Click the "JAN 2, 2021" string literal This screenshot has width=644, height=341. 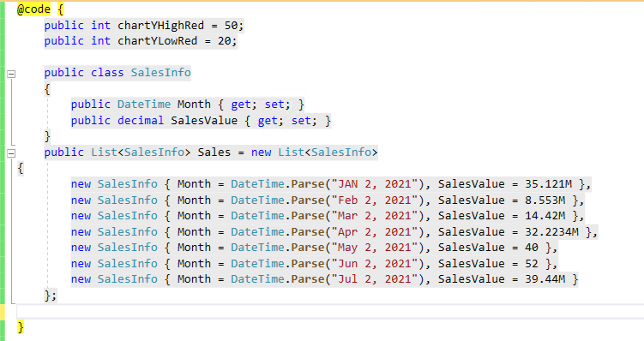tap(375, 184)
